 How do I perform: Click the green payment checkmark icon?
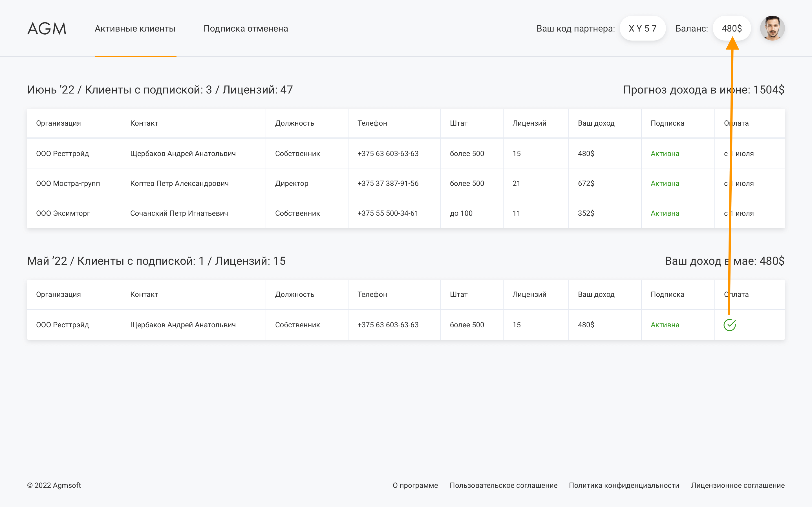click(729, 325)
